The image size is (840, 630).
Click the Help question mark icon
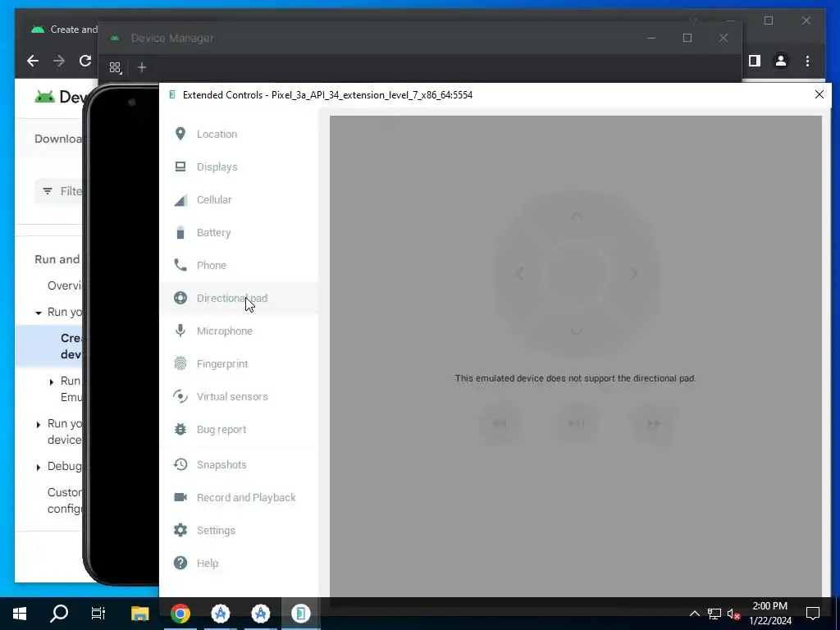point(180,563)
